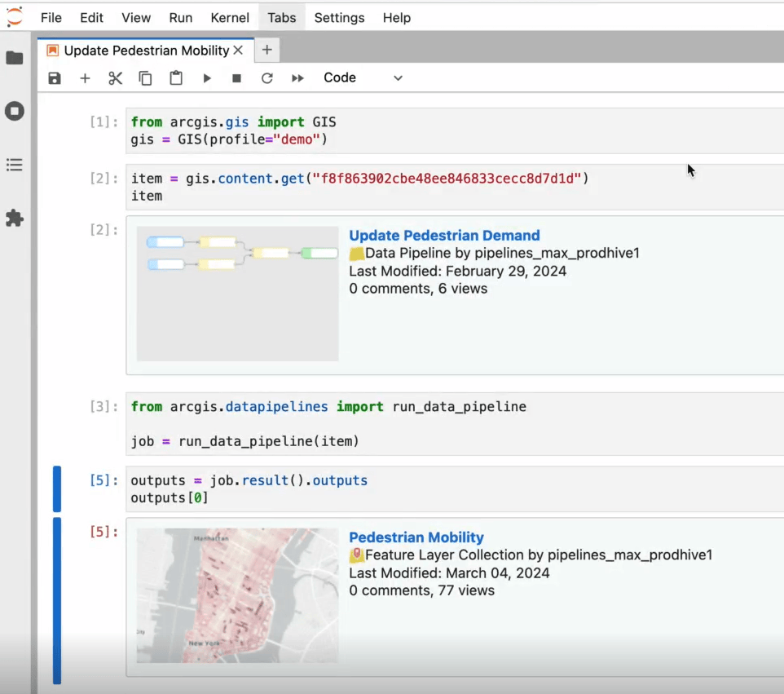This screenshot has width=784, height=694.
Task: Open the Kernel menu
Action: pyautogui.click(x=230, y=17)
